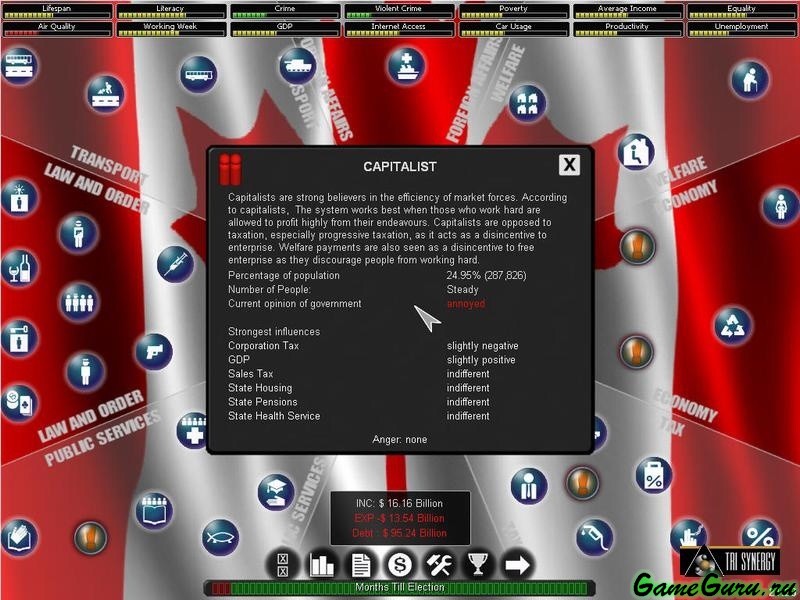Click the Air Quality indicator bar
This screenshot has height=600, width=800.
57,29
